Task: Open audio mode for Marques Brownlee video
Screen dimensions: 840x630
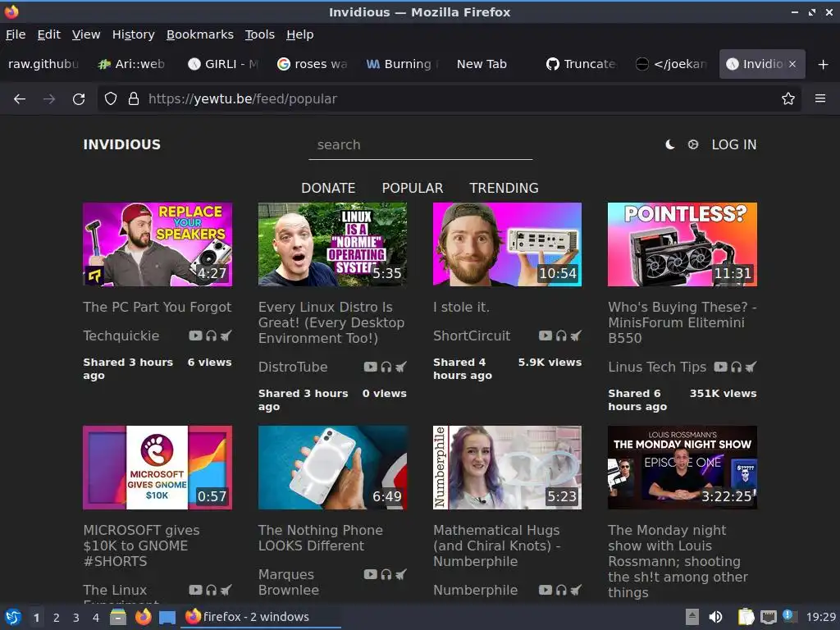Action: click(386, 574)
